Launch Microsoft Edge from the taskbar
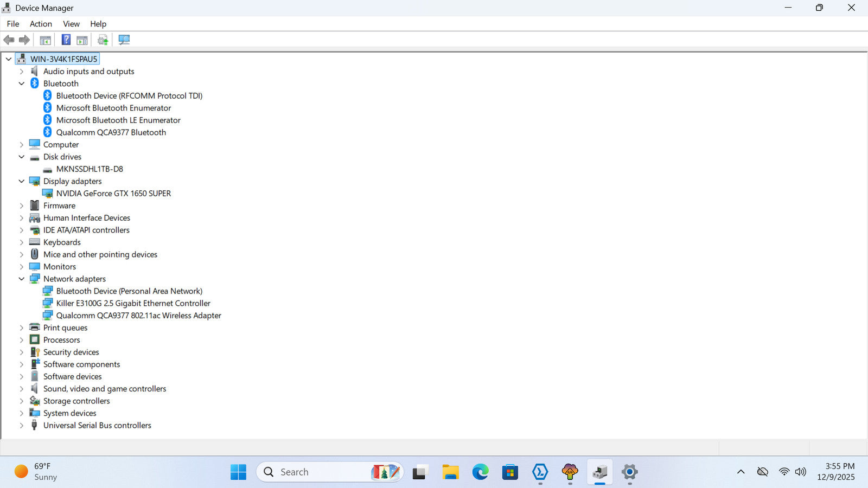Image resolution: width=868 pixels, height=488 pixels. [480, 472]
